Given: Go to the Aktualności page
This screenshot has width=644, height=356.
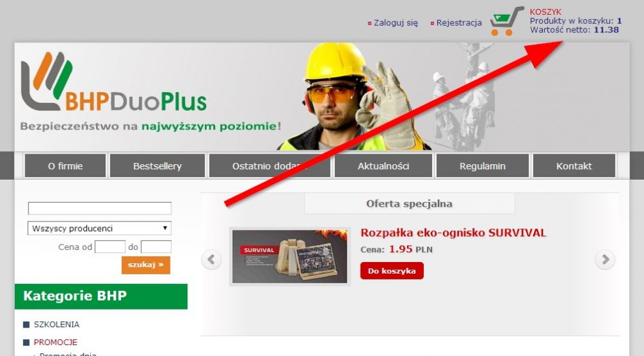Looking at the screenshot, I should [x=383, y=166].
